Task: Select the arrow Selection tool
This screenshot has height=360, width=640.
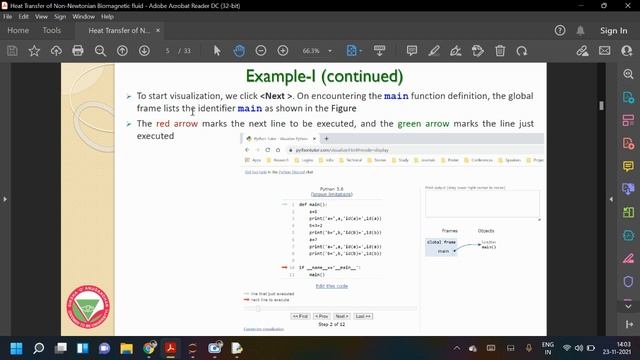Action: 217,51
